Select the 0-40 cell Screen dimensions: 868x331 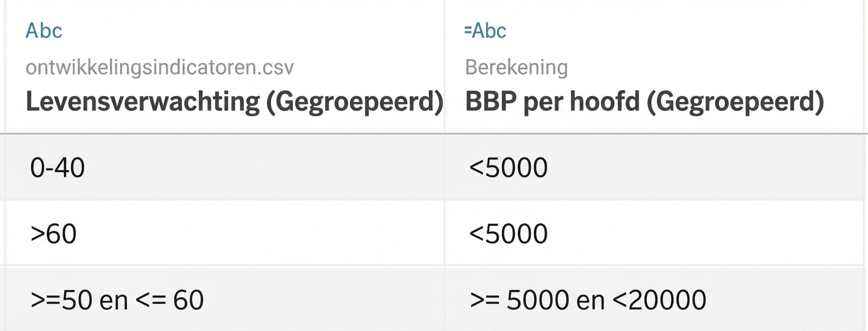coord(57,168)
